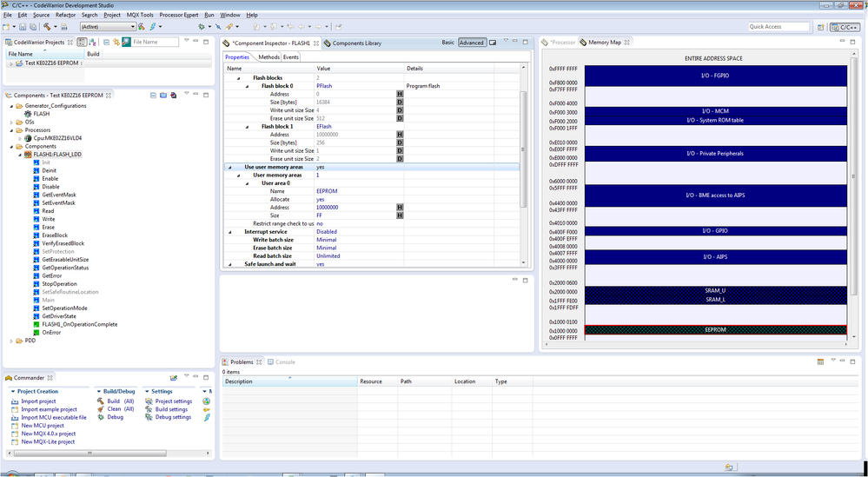Collapse the Build/Debug section in Commander
This screenshot has width=868, height=477.
pos(98,391)
